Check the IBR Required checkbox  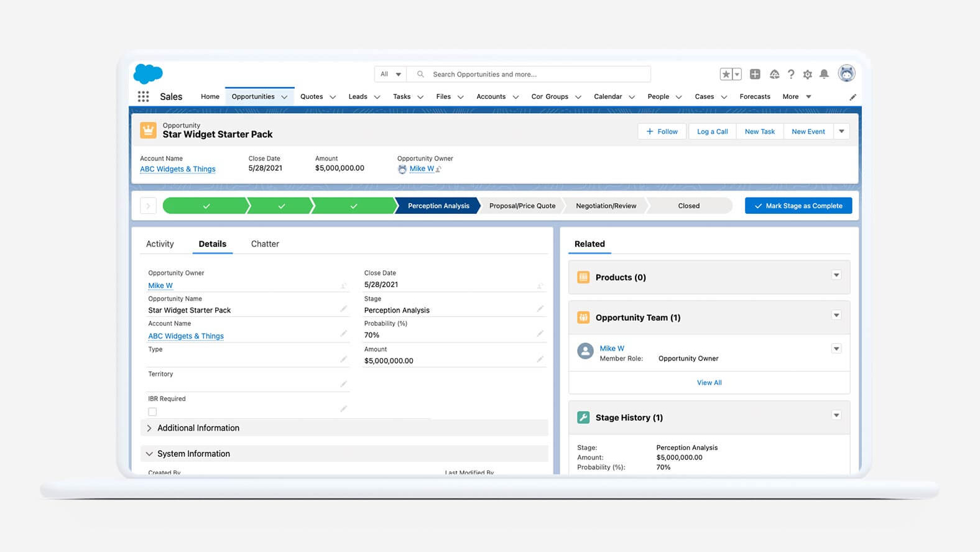point(152,412)
